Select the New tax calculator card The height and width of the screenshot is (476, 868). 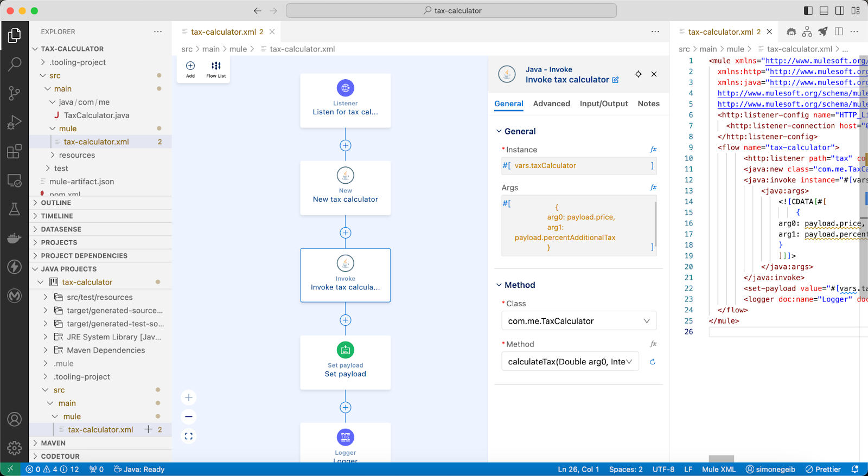coord(346,188)
